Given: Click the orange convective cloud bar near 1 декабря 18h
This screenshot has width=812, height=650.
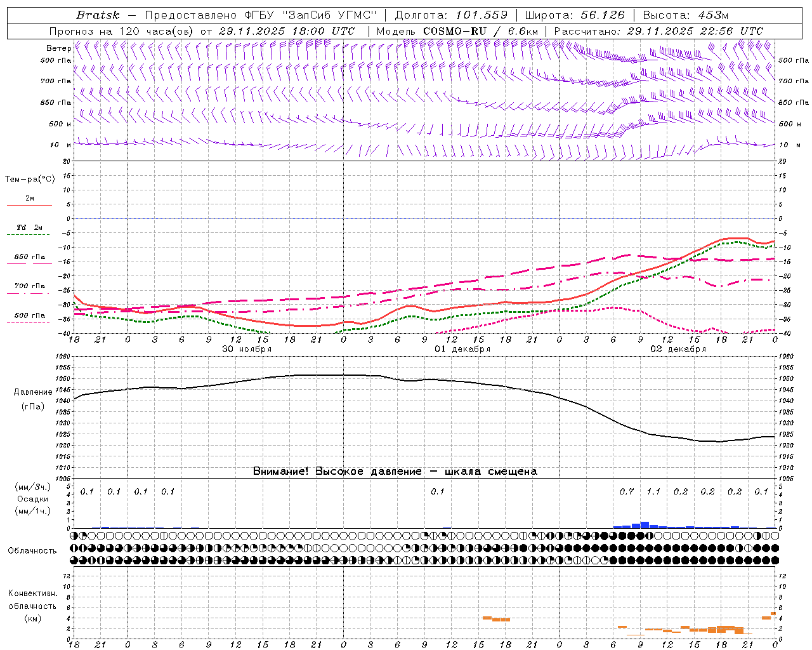Looking at the screenshot, I should click(501, 620).
